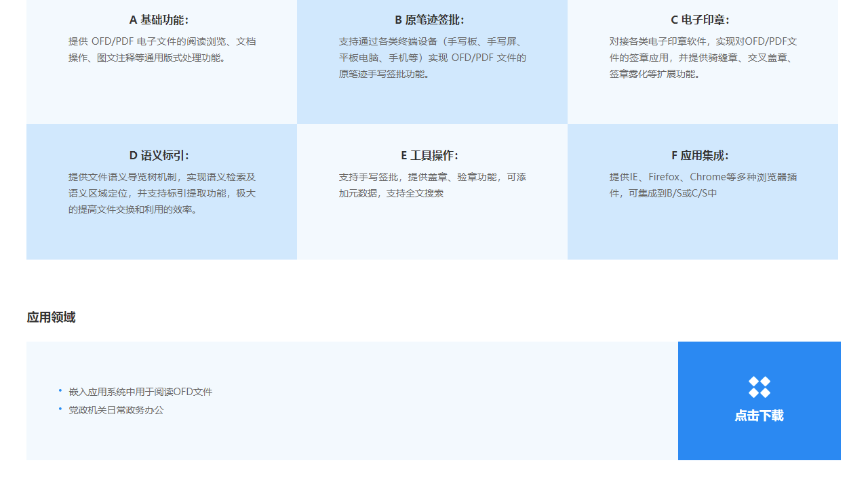Image resolution: width=868 pixels, height=488 pixels.
Task: Select the E 工具操作 heading
Action: (430, 155)
